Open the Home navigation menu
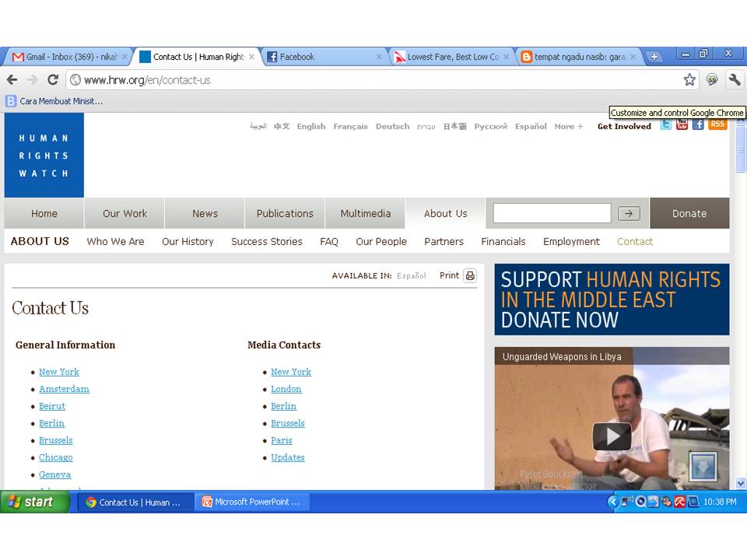Viewport: 747px width, 560px height. tap(44, 213)
